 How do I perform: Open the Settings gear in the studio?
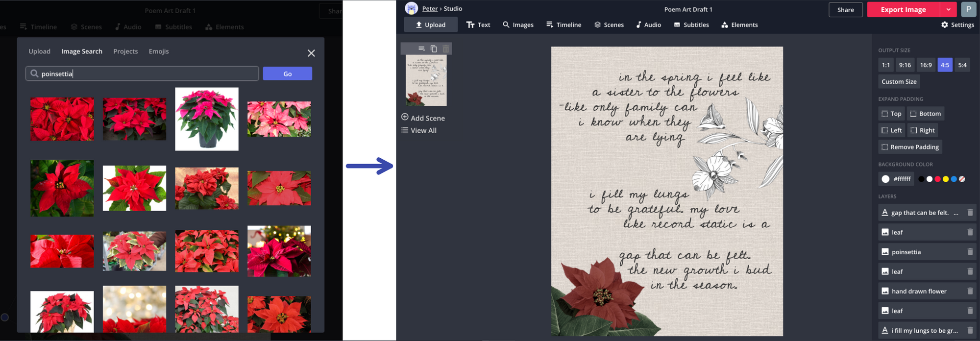(x=957, y=25)
